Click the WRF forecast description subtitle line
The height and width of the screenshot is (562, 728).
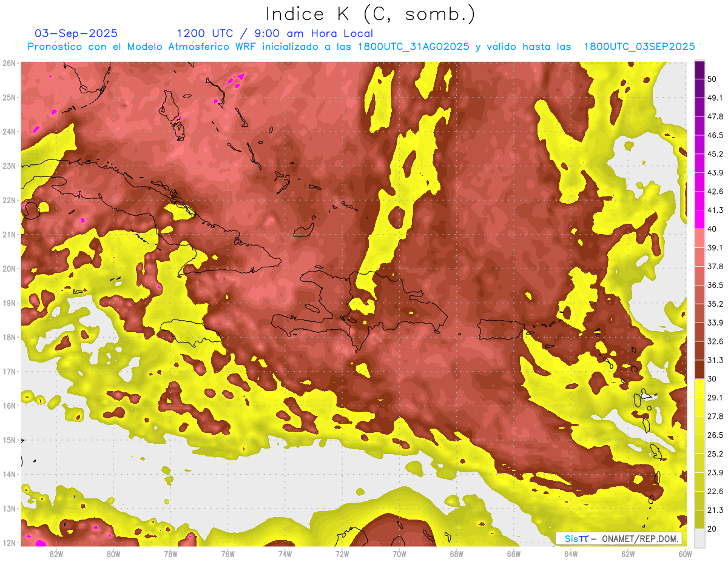point(361,47)
